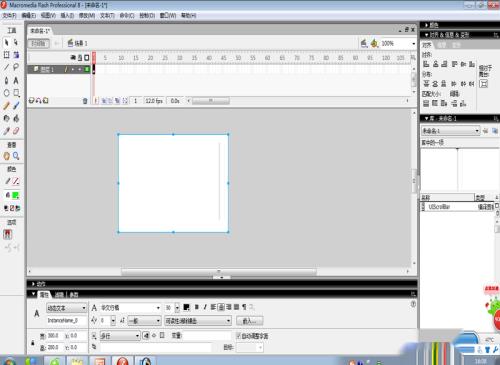Open the character position dropdown
This screenshot has width=500, height=365.
(145, 321)
